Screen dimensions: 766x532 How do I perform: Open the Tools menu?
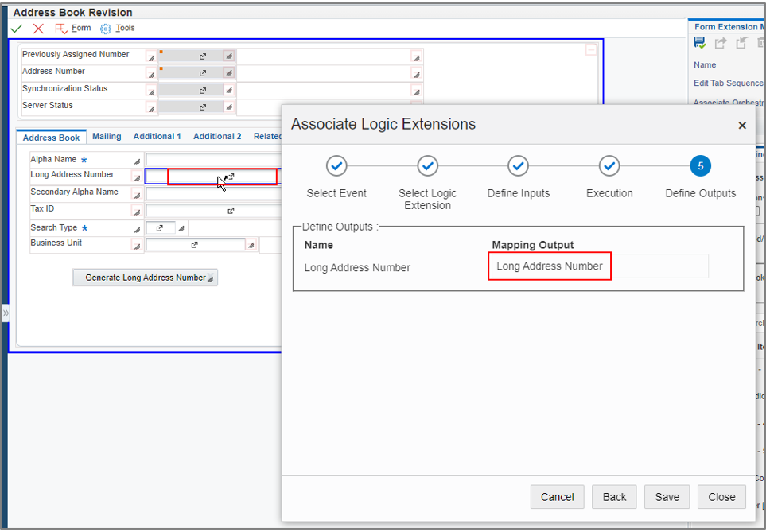(124, 28)
